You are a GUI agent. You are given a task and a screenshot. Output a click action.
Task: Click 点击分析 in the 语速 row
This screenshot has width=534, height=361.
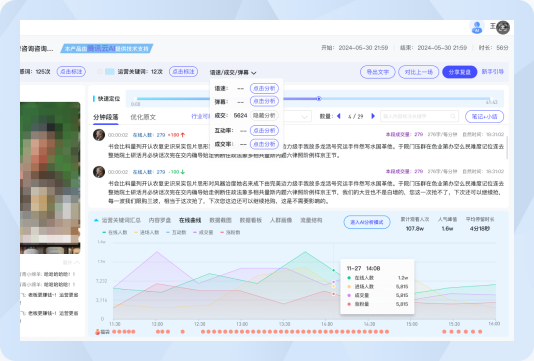264,88
